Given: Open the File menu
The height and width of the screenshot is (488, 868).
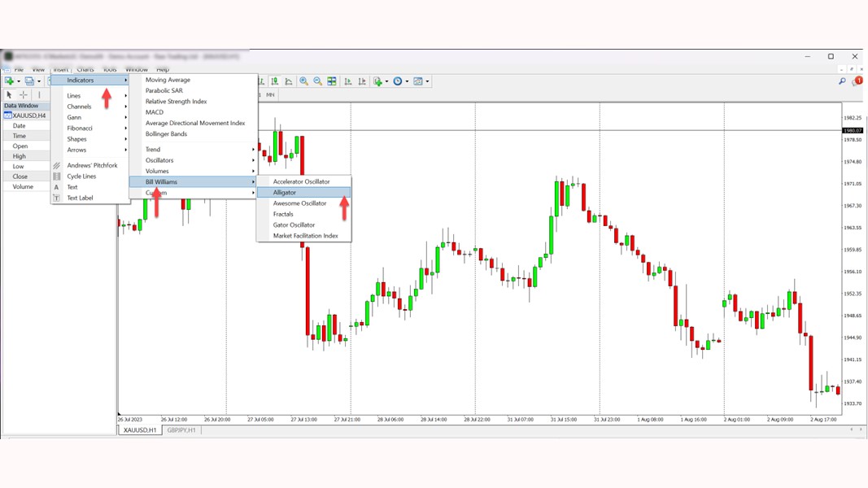Looking at the screenshot, I should [19, 69].
